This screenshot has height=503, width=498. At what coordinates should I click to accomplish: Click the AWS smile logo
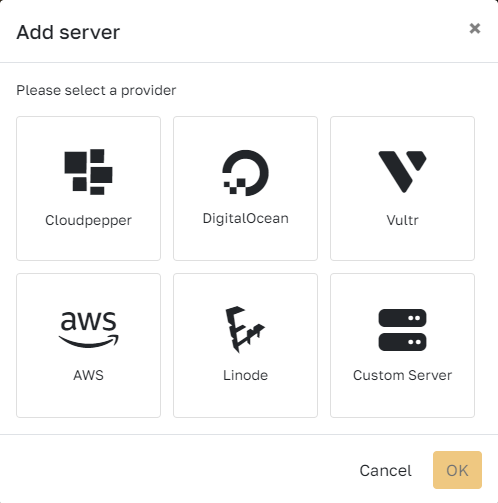pyautogui.click(x=88, y=330)
